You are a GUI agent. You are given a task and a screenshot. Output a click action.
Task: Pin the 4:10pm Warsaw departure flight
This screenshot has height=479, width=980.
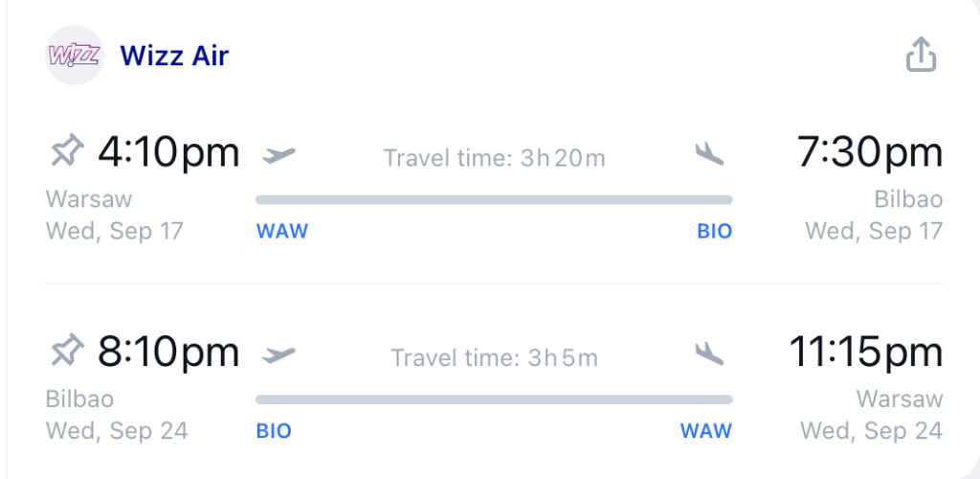(66, 150)
